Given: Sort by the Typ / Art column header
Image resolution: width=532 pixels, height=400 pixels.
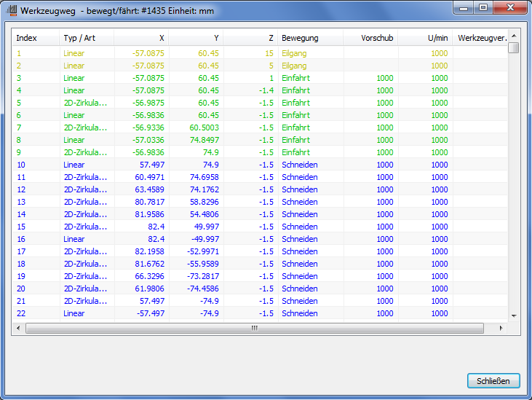Looking at the screenshot, I should click(x=87, y=38).
